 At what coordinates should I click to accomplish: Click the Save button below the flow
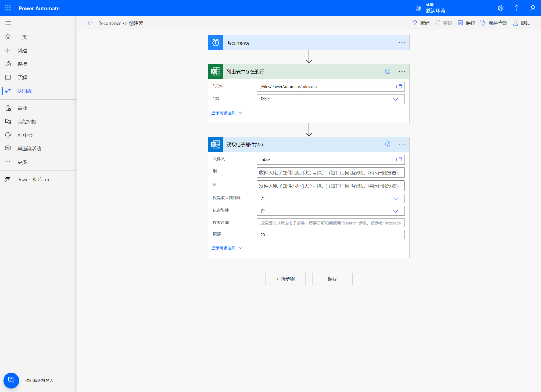(332, 279)
